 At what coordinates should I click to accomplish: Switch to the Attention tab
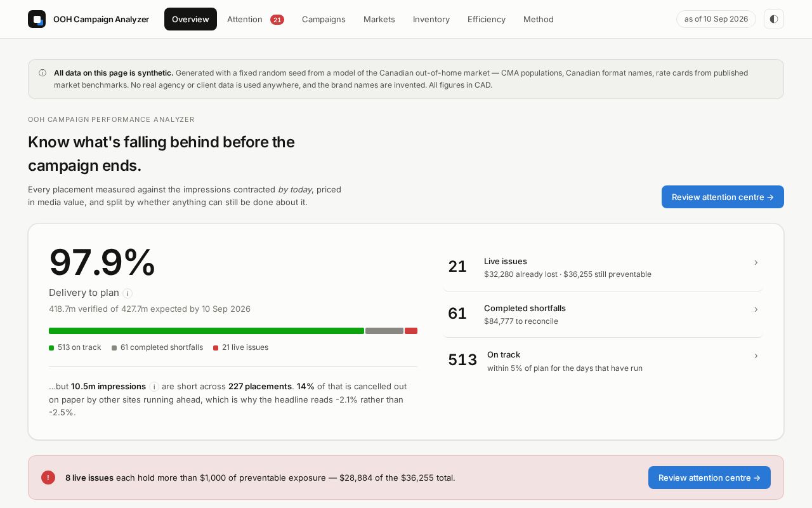(255, 19)
